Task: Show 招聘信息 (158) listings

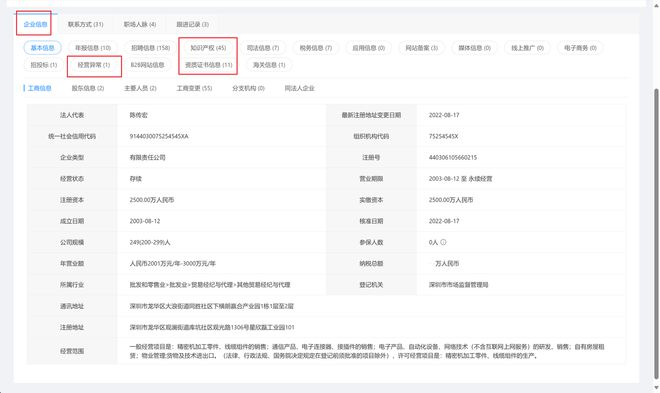Action: [x=151, y=48]
